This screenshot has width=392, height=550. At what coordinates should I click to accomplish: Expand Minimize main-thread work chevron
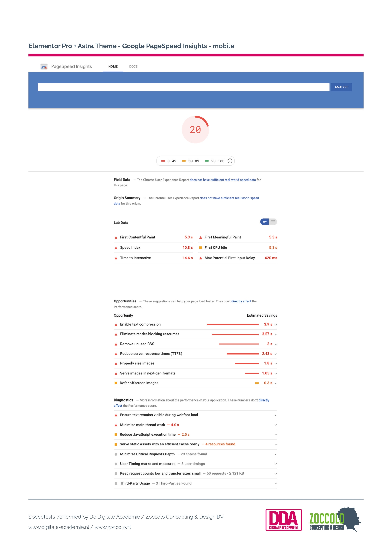click(276, 425)
